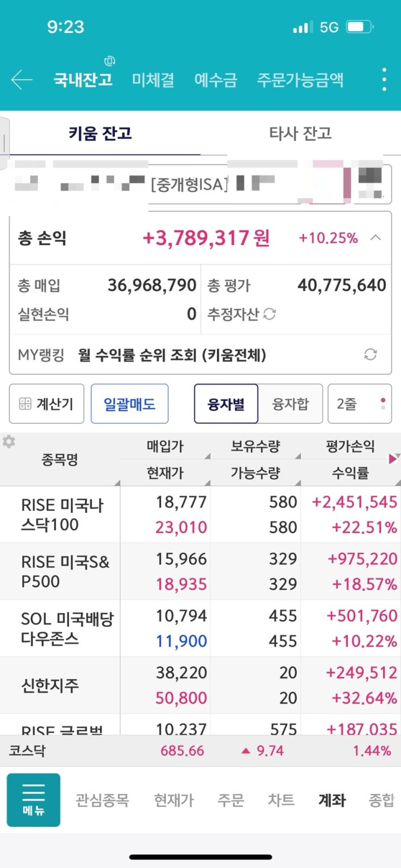Sort holdings by the 매입가 column header
Viewport: 401px width, 868px height.
tap(165, 446)
